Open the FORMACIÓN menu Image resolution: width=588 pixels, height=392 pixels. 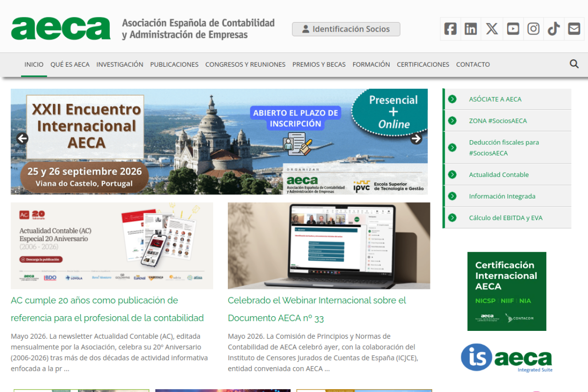pos(371,64)
